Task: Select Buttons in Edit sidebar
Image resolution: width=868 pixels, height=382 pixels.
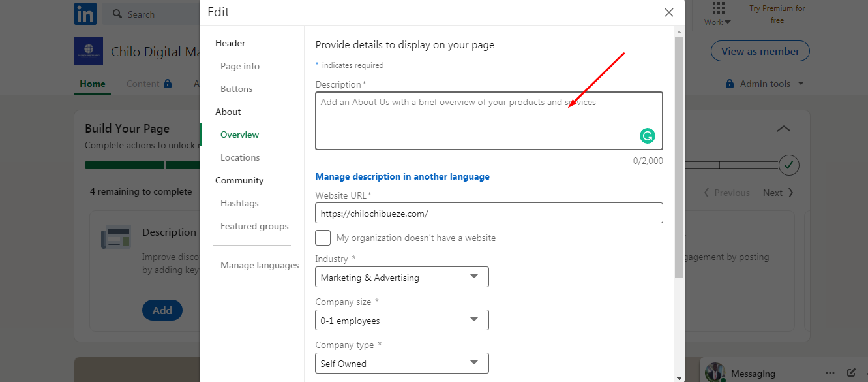Action: 237,89
